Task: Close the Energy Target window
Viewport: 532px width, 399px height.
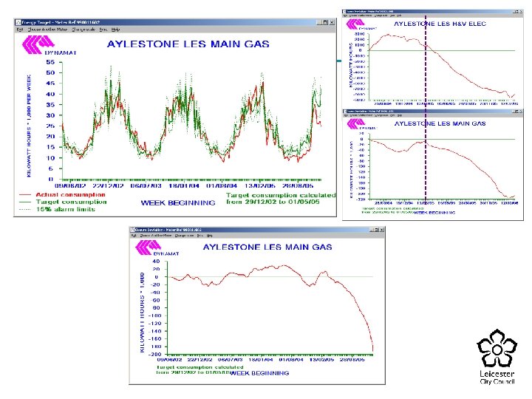Action: coord(332,22)
